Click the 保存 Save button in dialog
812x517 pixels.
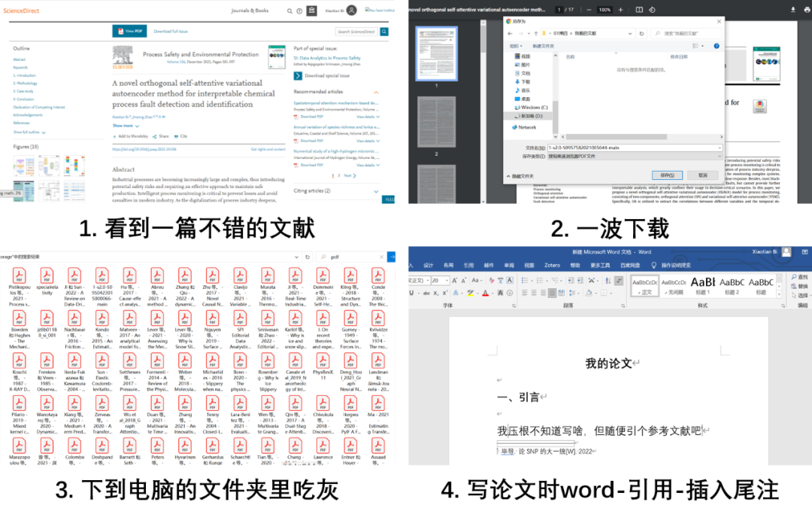(667, 175)
